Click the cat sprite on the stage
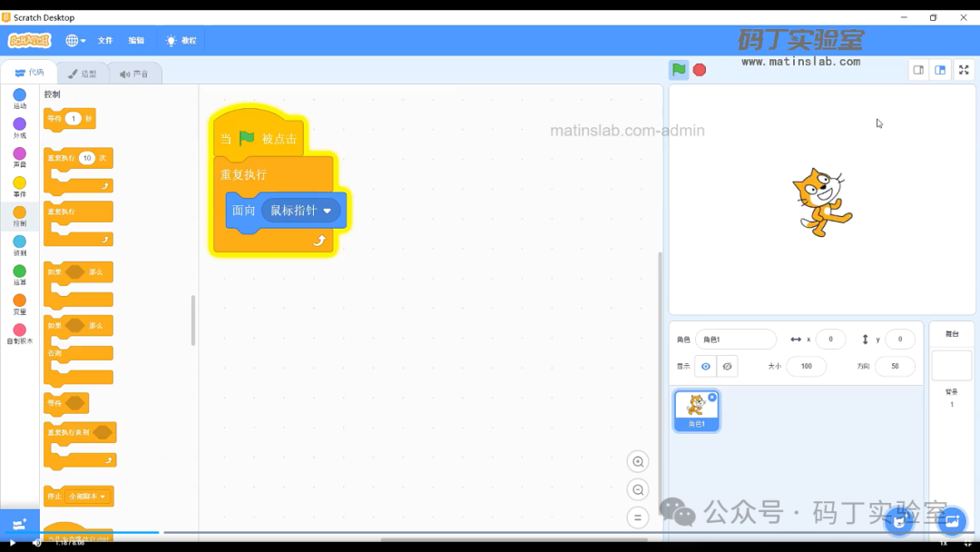This screenshot has width=980, height=552. click(821, 202)
